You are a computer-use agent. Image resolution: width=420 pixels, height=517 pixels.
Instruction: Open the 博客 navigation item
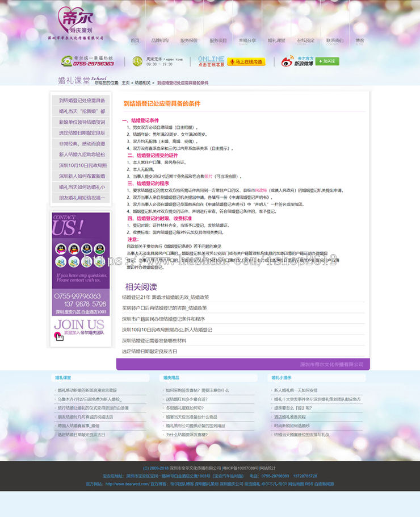coord(360,40)
